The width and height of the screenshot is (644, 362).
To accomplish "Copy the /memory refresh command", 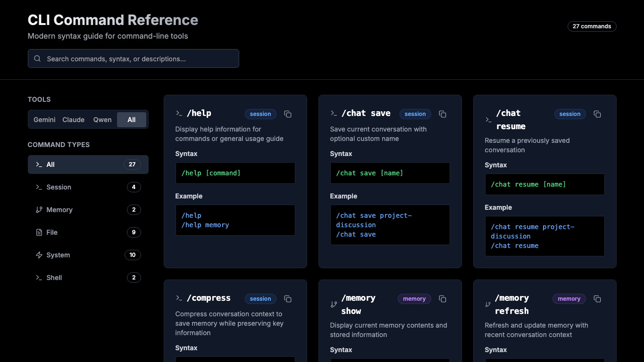I will point(597,298).
